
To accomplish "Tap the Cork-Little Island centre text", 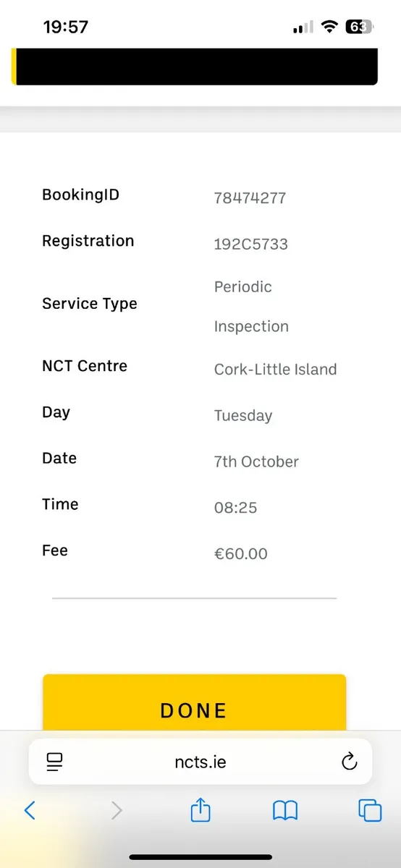I will tap(276, 370).
